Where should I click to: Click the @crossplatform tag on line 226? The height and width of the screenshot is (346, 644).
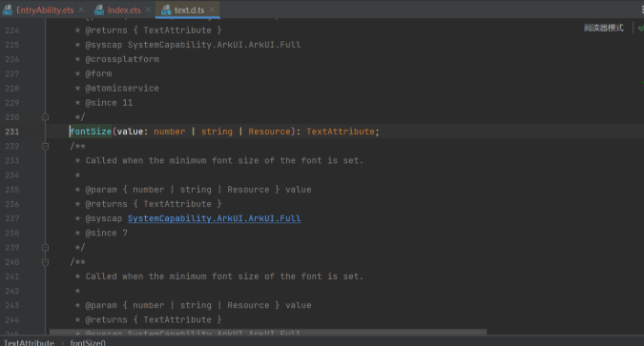point(122,59)
